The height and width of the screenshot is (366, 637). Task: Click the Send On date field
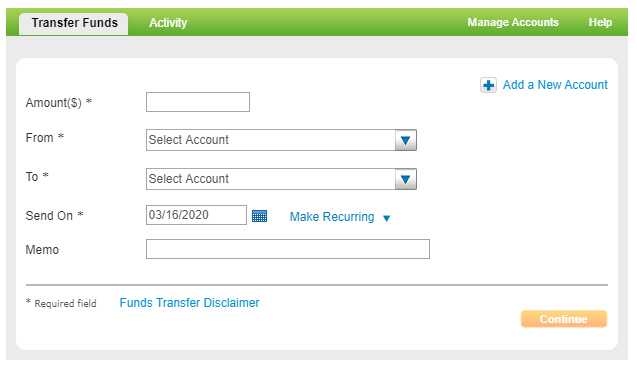click(x=196, y=215)
